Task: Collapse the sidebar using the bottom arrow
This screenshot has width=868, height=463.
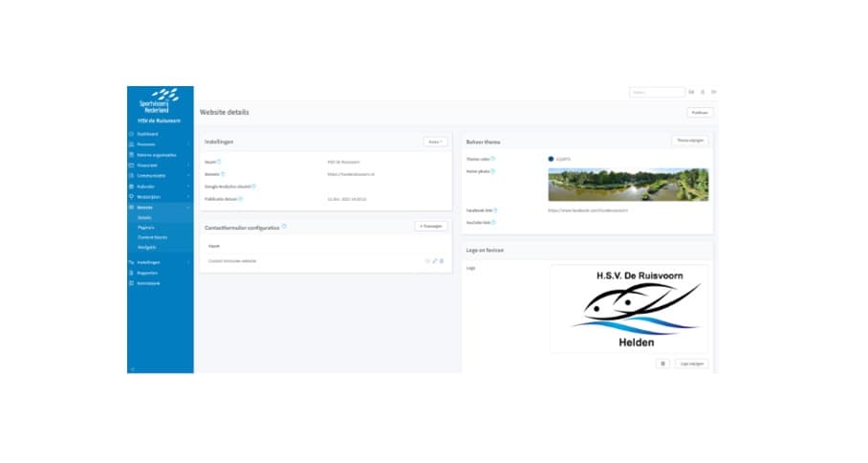Action: pos(131,368)
